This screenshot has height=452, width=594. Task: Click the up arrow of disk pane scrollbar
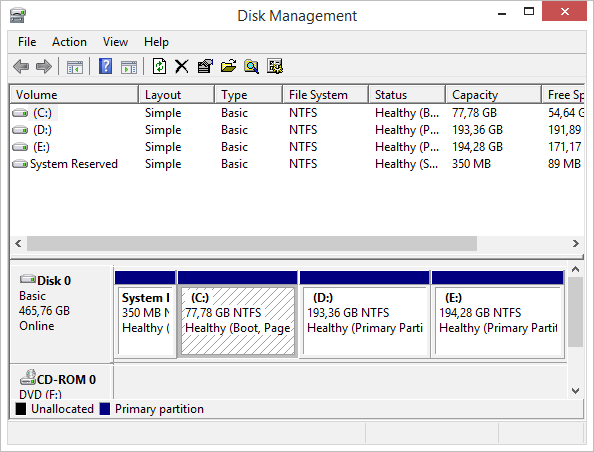tap(575, 269)
